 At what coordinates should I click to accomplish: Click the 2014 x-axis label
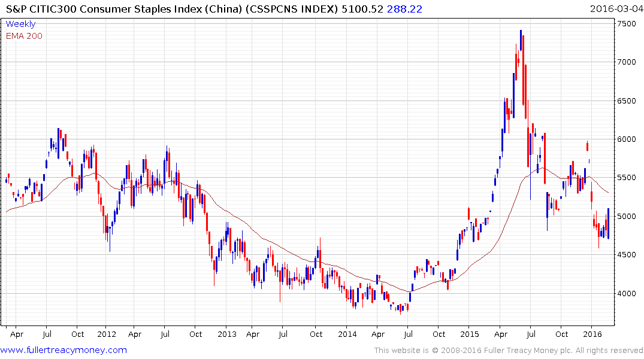[347, 334]
